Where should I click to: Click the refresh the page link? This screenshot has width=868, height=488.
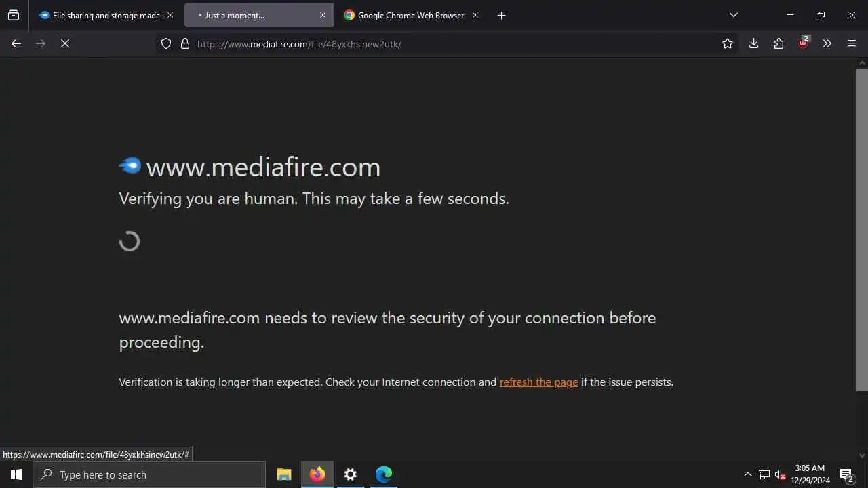[538, 382]
